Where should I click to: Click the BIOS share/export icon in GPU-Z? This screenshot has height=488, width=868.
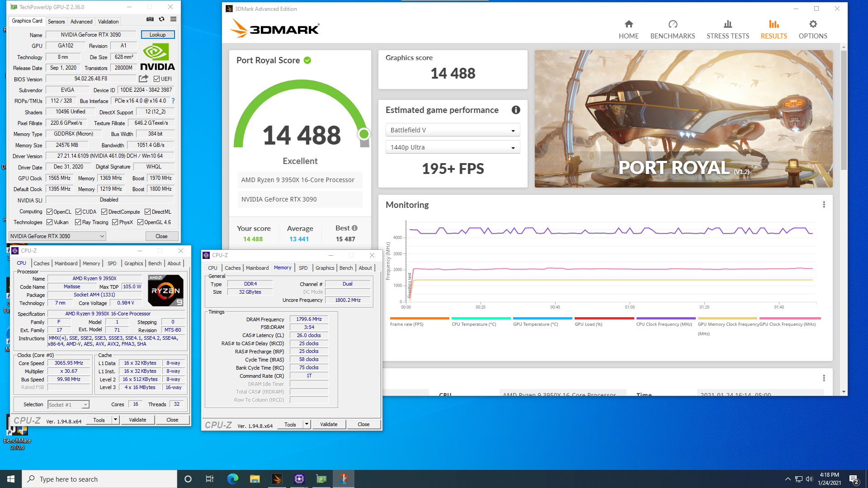[x=144, y=79]
